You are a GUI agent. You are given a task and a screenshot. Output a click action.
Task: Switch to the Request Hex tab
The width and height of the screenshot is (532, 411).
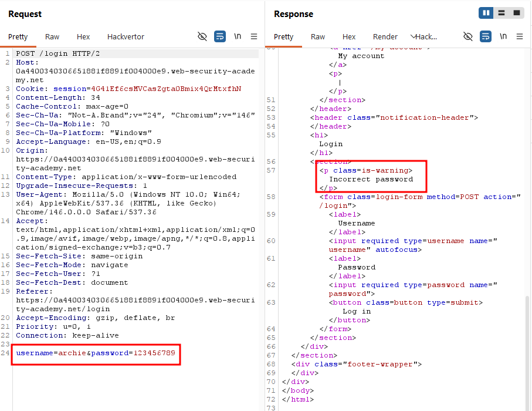click(x=83, y=36)
